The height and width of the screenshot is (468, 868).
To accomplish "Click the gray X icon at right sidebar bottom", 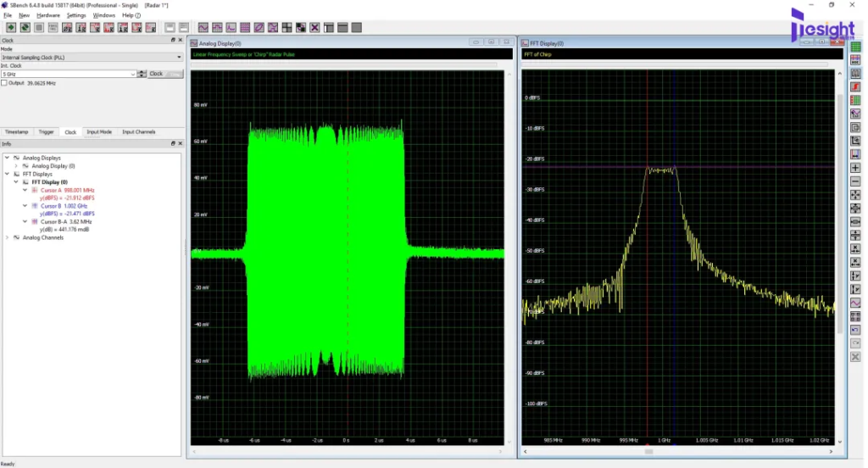I will click(x=856, y=357).
